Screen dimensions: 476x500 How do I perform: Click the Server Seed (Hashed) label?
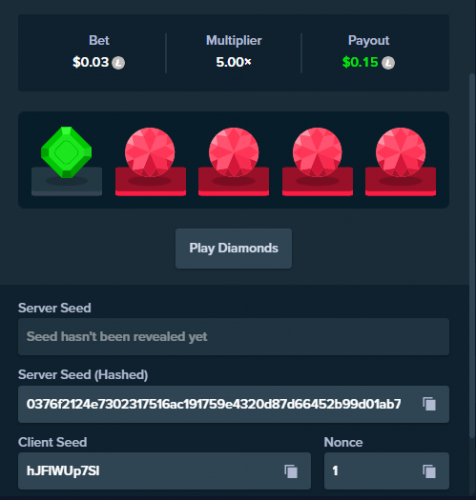click(x=83, y=375)
